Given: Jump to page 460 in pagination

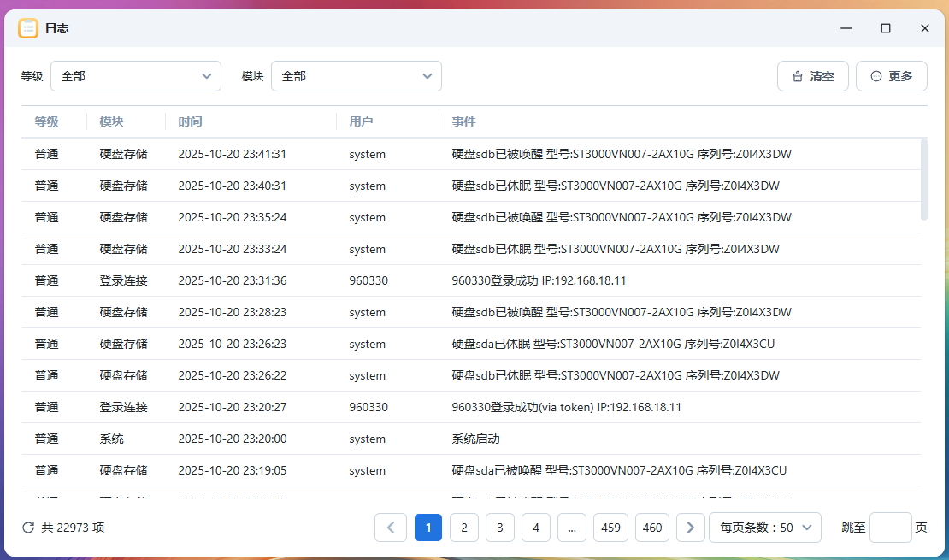Looking at the screenshot, I should [x=652, y=528].
